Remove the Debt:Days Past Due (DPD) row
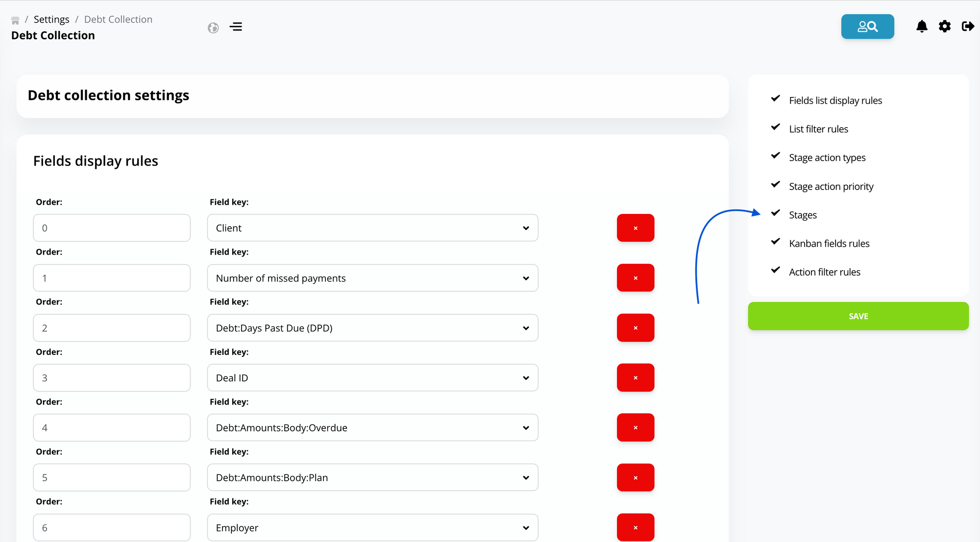The height and width of the screenshot is (542, 980). (636, 328)
